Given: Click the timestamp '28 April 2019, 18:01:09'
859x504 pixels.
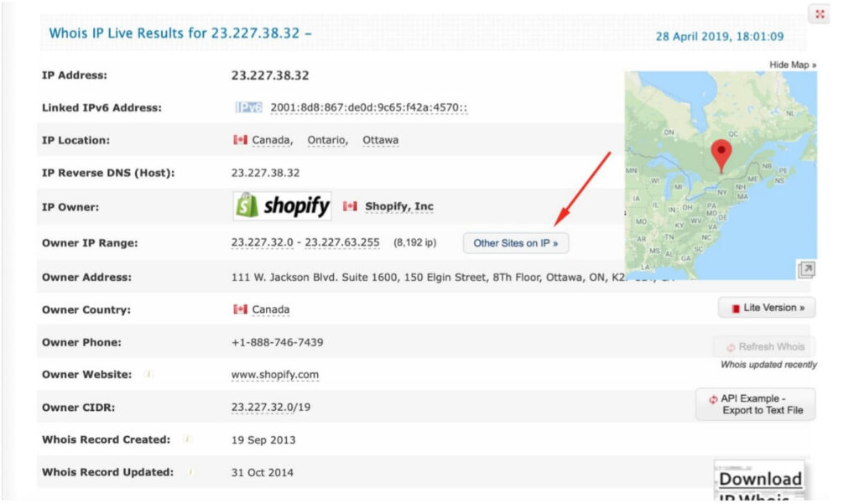Looking at the screenshot, I should 720,36.
